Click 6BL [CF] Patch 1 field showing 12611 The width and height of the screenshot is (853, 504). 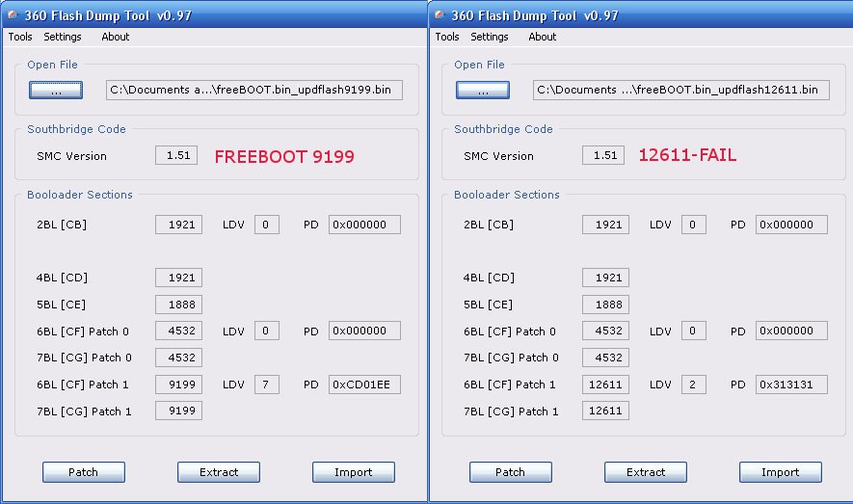[x=605, y=385]
